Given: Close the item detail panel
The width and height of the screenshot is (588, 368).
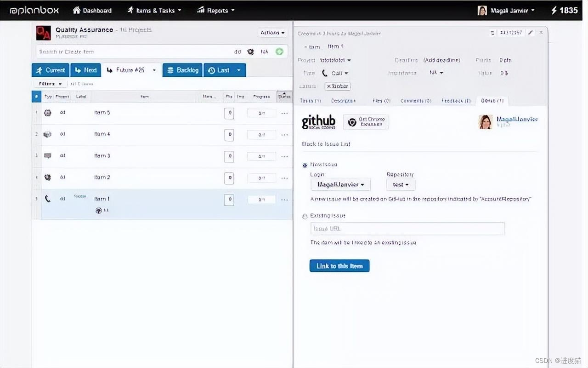Looking at the screenshot, I should (541, 33).
